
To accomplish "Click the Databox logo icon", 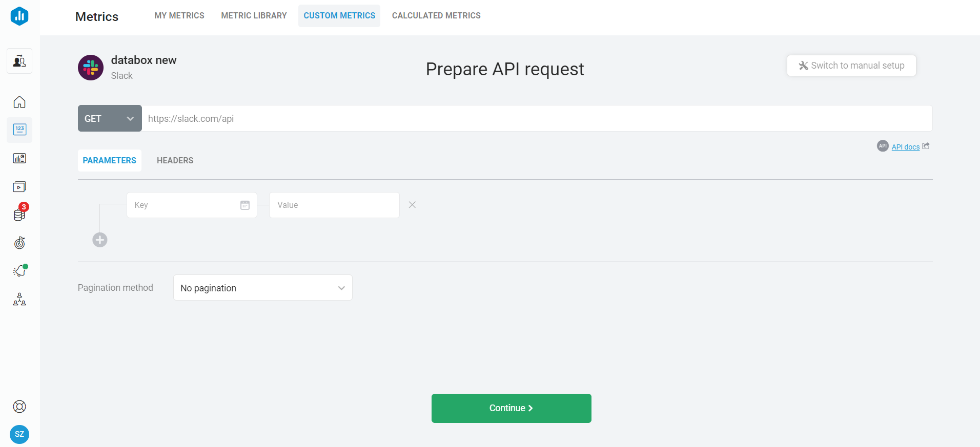I will click(x=19, y=16).
